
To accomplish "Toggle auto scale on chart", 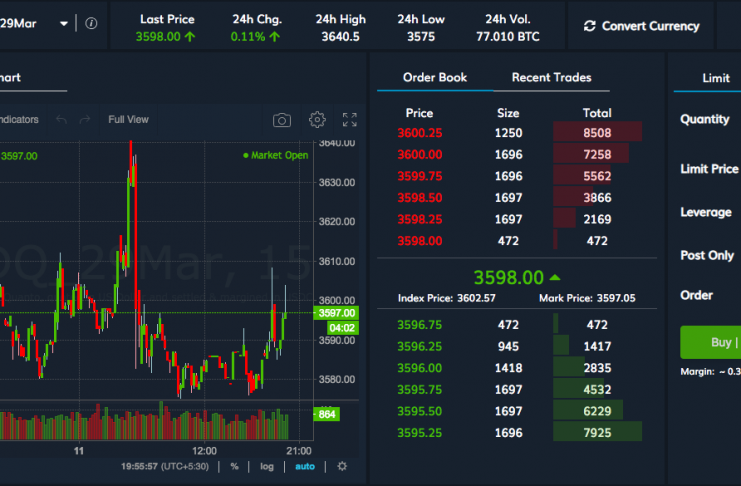I will click(x=305, y=466).
